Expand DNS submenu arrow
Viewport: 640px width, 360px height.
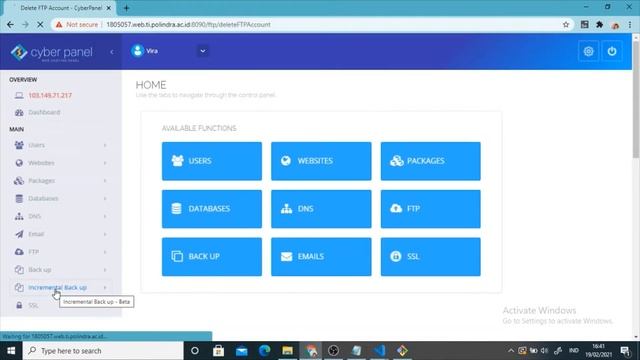click(x=105, y=216)
